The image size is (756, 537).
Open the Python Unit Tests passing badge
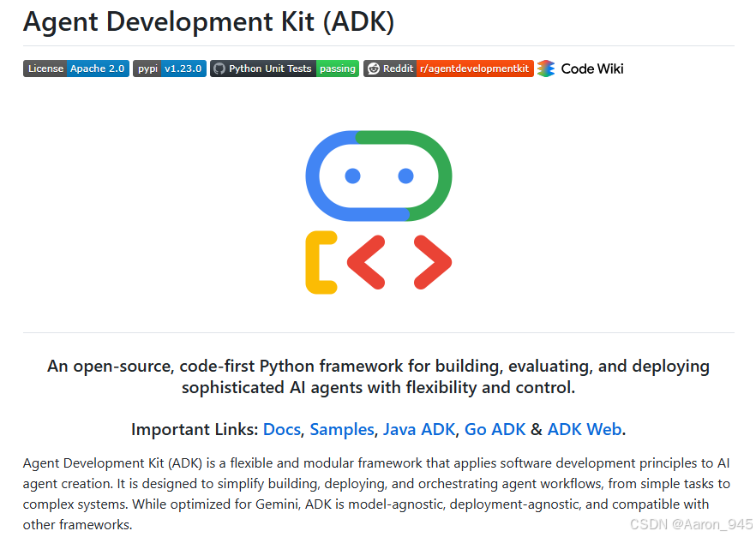click(285, 69)
